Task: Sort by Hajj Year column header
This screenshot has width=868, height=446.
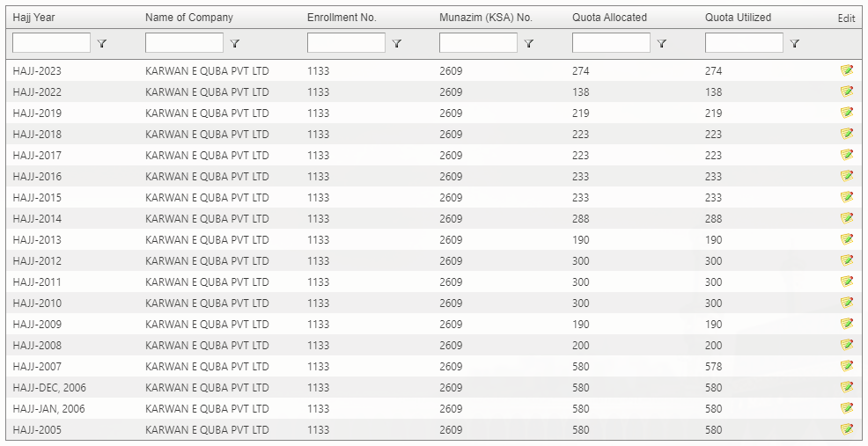Action: point(34,18)
